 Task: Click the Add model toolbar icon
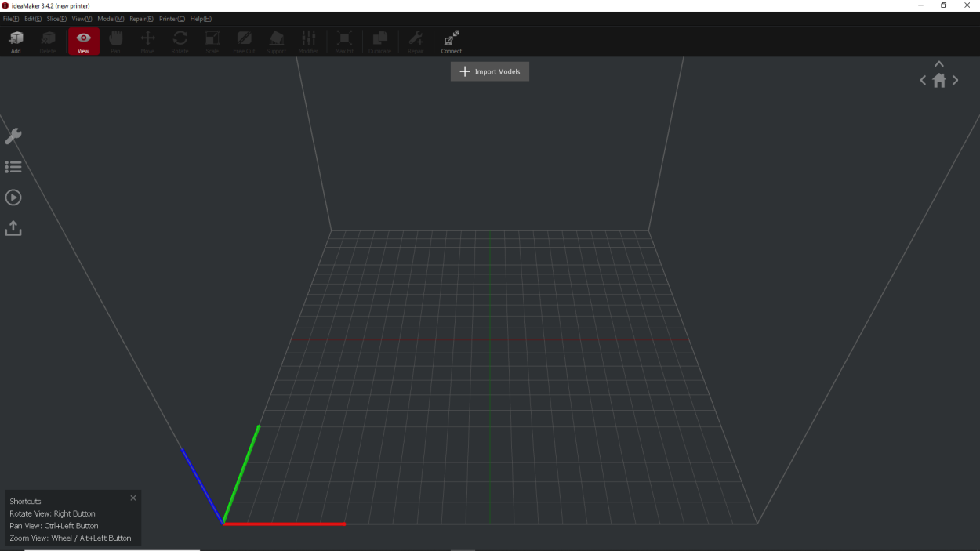coord(16,42)
